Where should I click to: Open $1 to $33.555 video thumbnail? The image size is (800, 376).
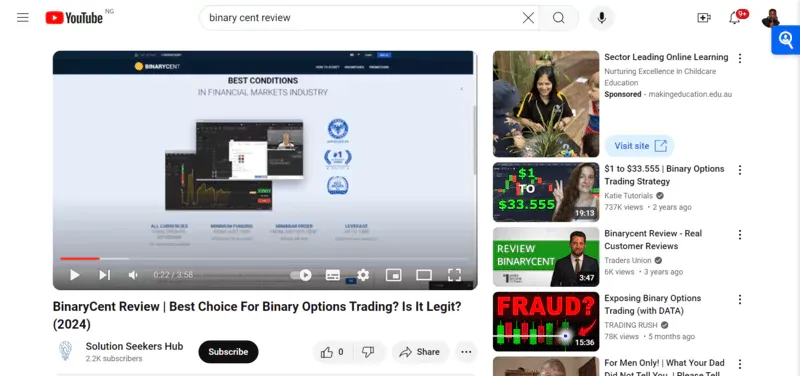click(x=546, y=192)
